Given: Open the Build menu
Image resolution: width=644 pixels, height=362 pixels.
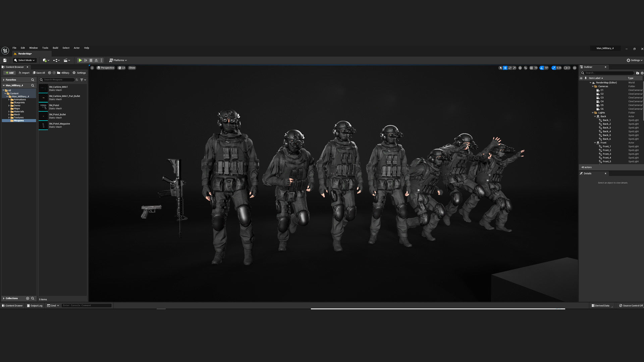Looking at the screenshot, I should [55, 48].
